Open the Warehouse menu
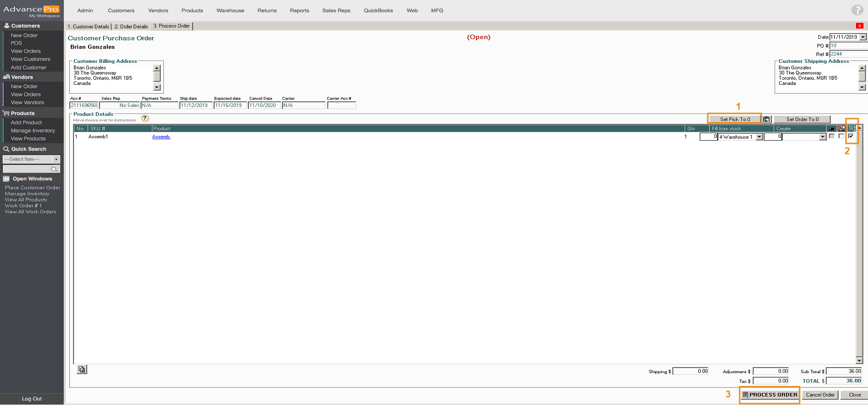 (230, 10)
